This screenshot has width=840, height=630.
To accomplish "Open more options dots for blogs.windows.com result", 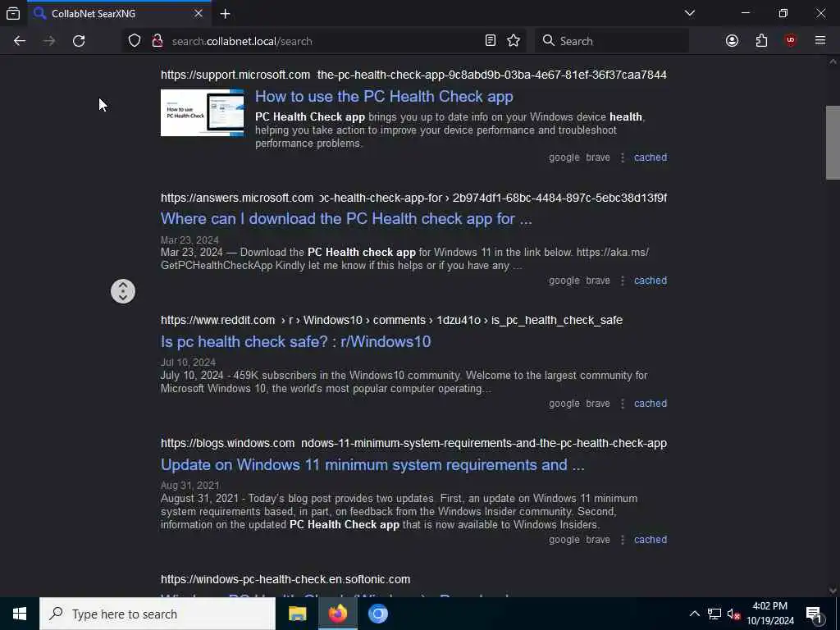I will coord(623,540).
